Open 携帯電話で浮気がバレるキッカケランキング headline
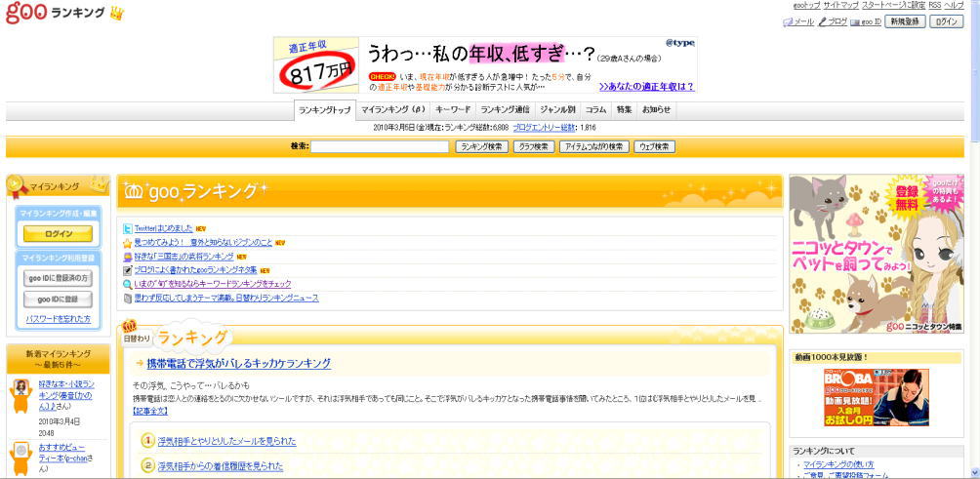This screenshot has width=980, height=479. (x=239, y=364)
